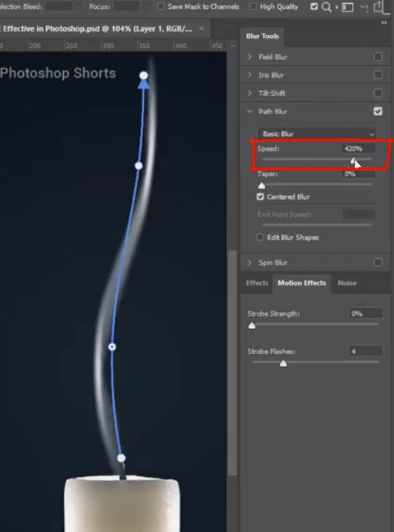Image resolution: width=394 pixels, height=532 pixels.
Task: Click the Speed label text
Action: coord(268,148)
